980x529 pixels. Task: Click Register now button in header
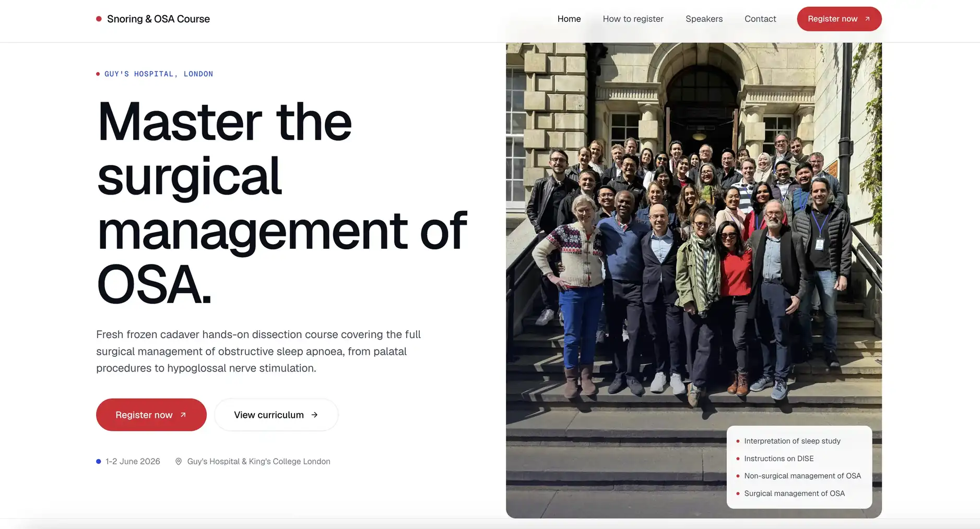click(839, 19)
